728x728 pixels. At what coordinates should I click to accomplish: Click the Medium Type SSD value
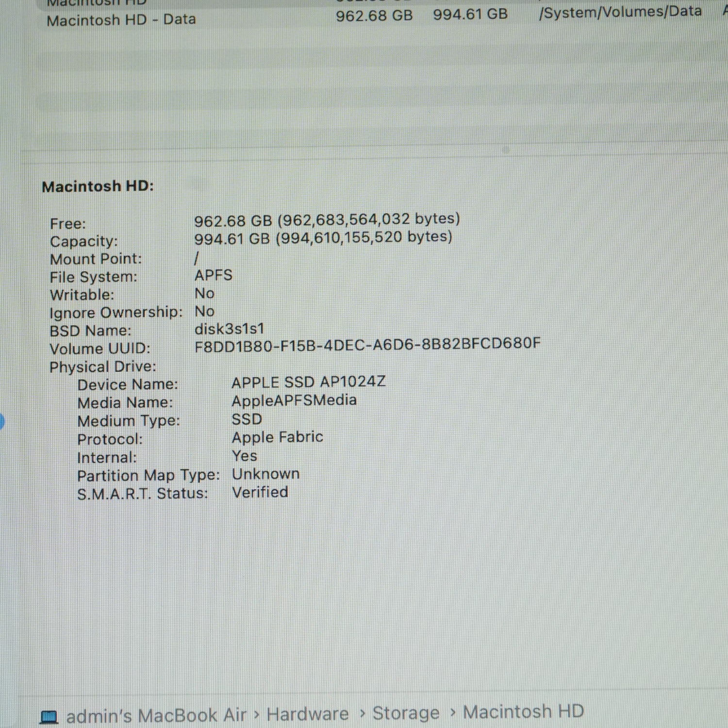click(247, 419)
